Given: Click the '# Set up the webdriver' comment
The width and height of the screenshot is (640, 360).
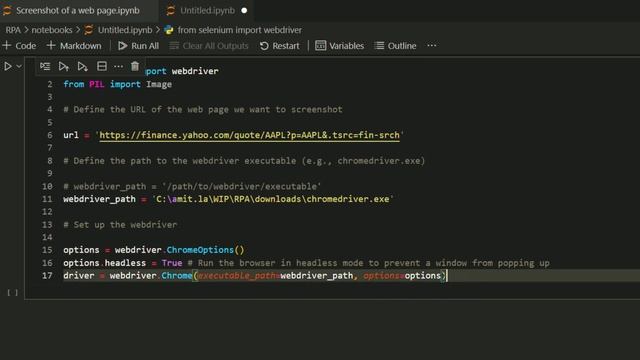Looking at the screenshot, I should [120, 224].
